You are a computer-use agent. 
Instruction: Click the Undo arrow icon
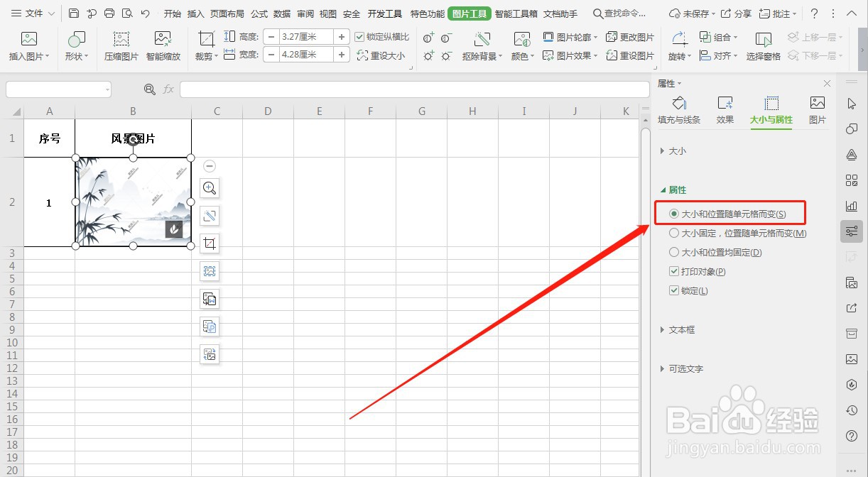pos(145,13)
